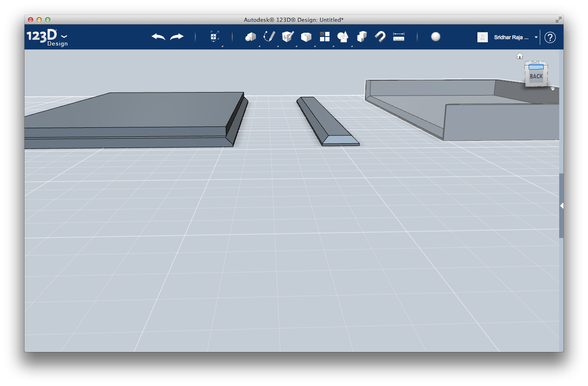Enter full screen from the title bar
The width and height of the screenshot is (588, 386).
558,20
